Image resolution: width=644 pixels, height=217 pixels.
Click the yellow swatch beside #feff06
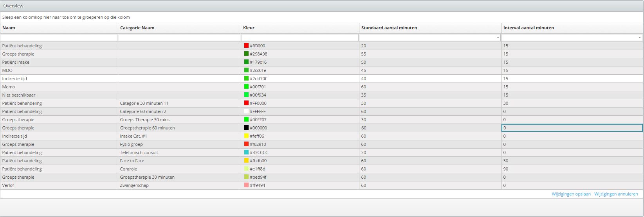(246, 136)
